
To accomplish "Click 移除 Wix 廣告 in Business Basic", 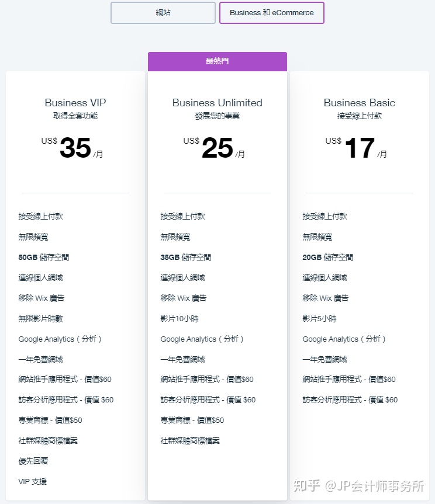I will 325,298.
